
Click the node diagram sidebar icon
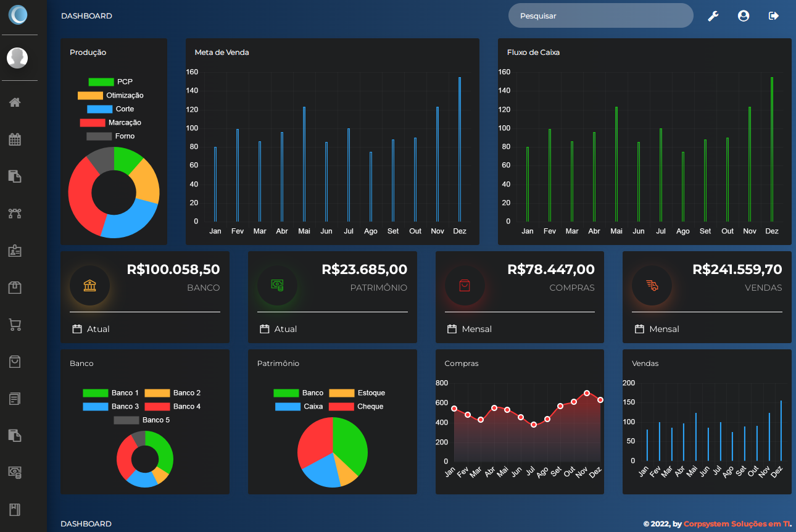pyautogui.click(x=15, y=214)
